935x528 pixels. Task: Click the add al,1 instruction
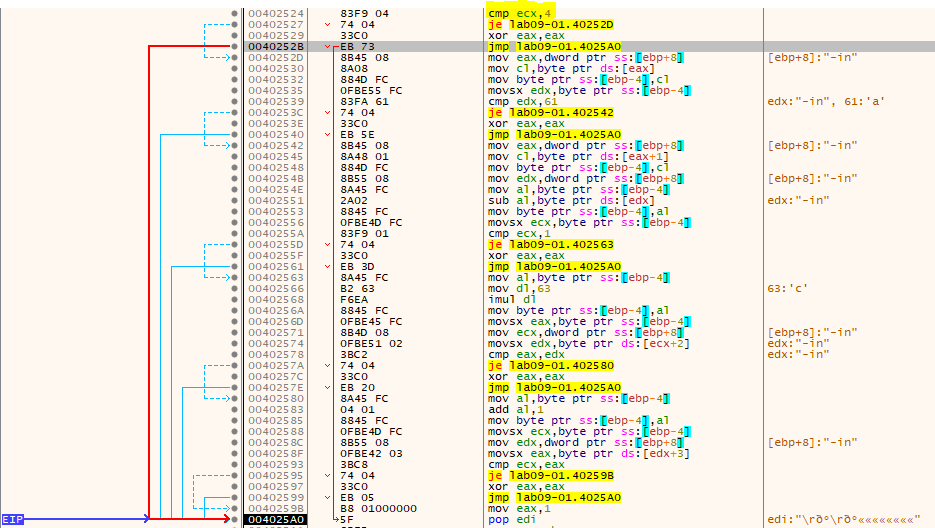[515, 409]
